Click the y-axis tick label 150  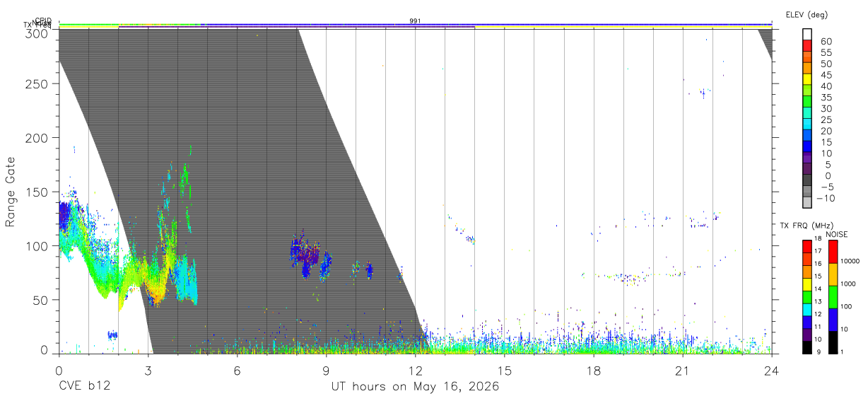click(x=37, y=192)
